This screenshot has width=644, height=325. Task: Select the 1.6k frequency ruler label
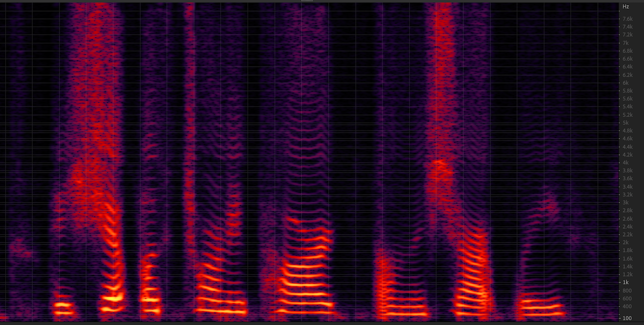click(627, 258)
